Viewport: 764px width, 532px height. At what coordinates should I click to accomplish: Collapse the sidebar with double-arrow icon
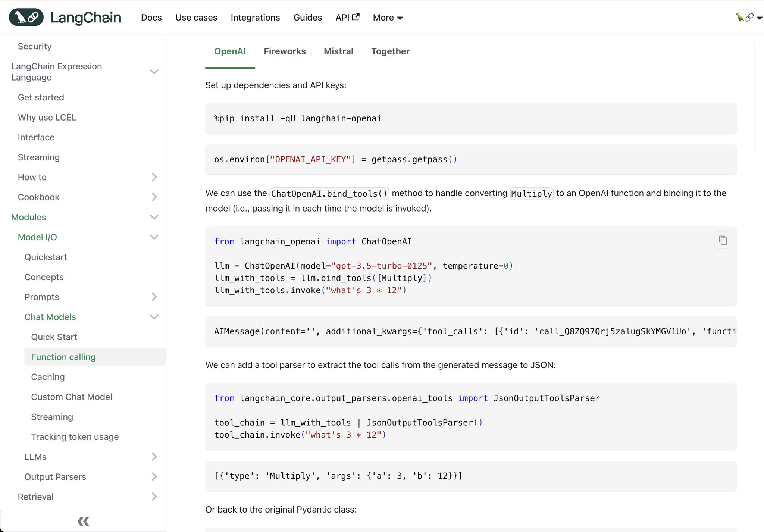(x=83, y=521)
